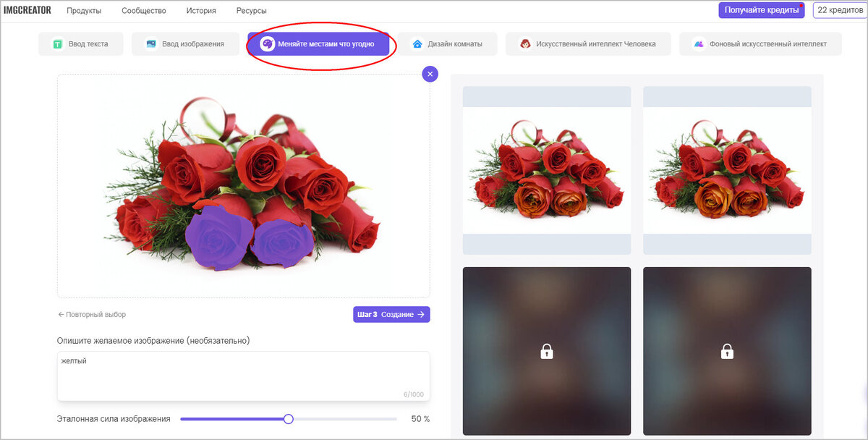Click the Шаг 3 Создание button
868x440 pixels.
(391, 315)
